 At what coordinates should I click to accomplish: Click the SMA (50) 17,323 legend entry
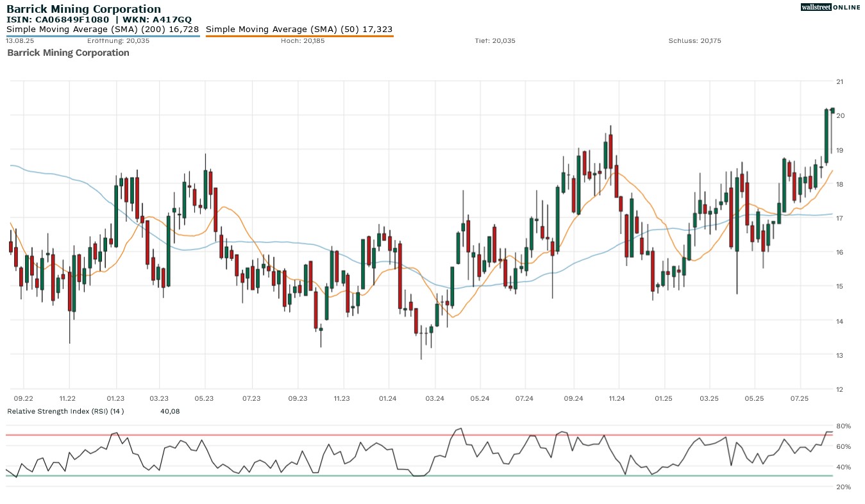coord(299,29)
